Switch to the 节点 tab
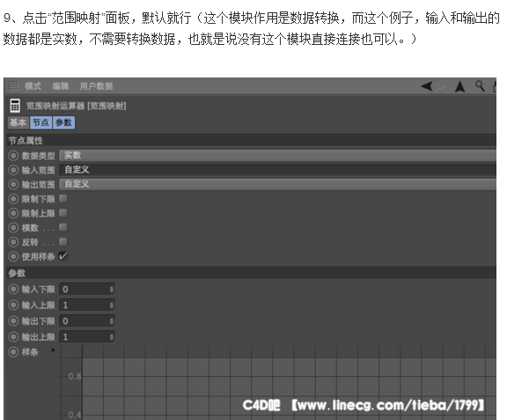The height and width of the screenshot is (420, 507). 40,122
